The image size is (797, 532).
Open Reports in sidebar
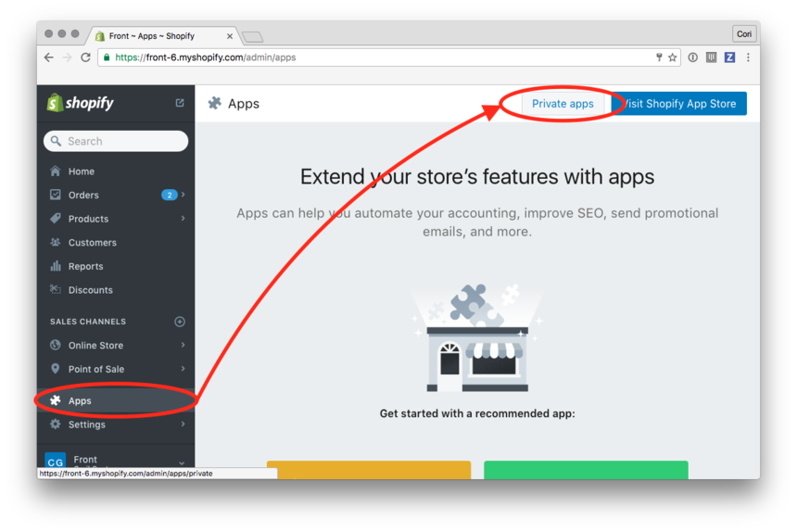116,266
